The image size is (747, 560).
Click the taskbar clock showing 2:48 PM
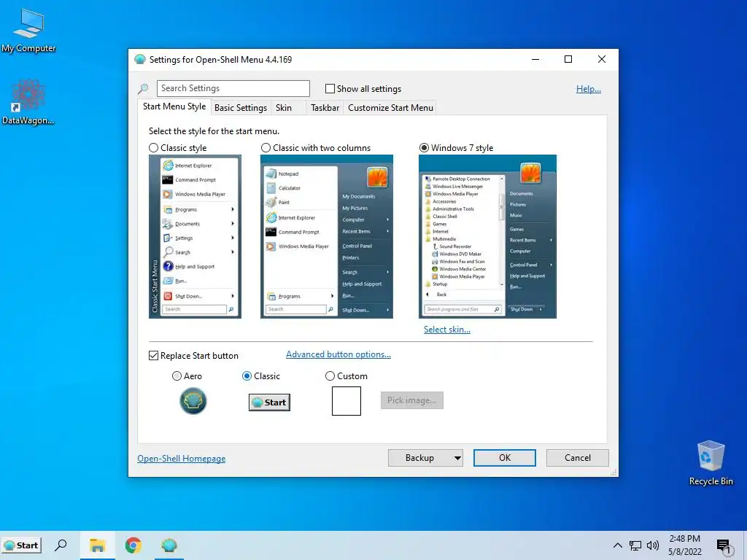click(x=684, y=545)
